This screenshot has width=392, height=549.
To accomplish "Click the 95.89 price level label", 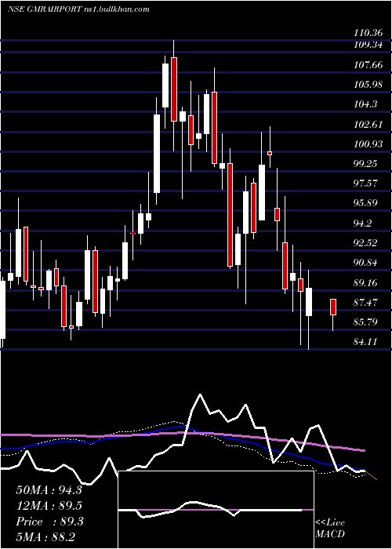I will coord(365,203).
